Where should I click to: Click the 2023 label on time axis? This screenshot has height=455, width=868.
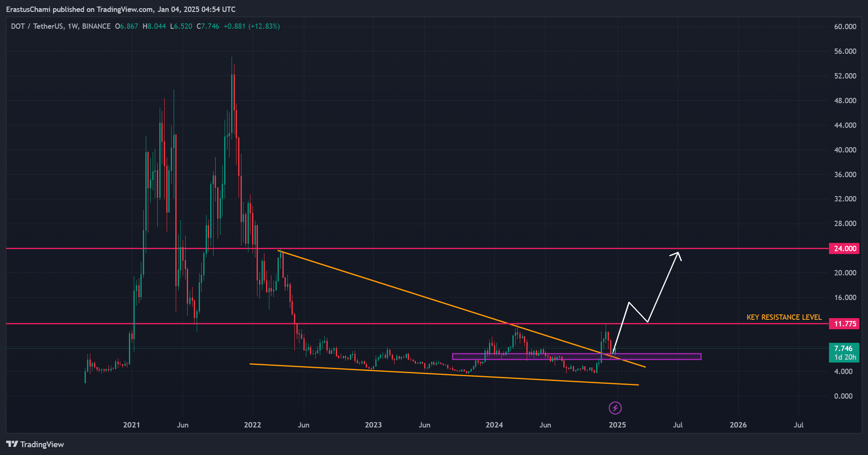click(x=373, y=425)
